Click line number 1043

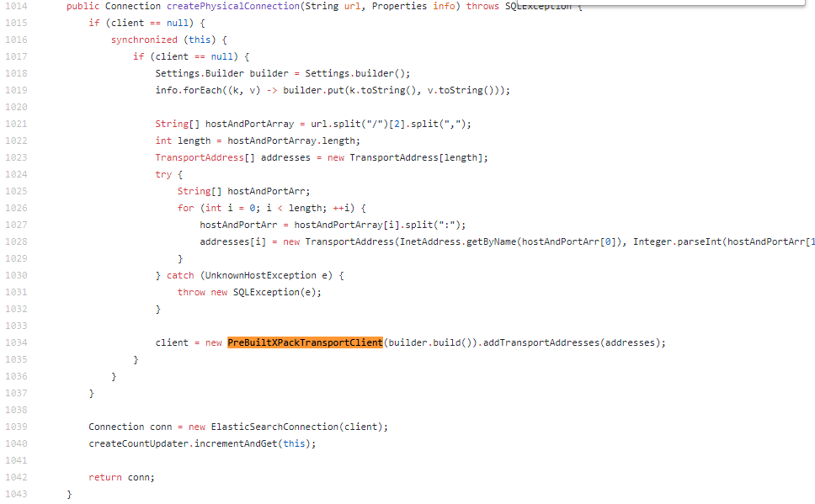(16, 494)
